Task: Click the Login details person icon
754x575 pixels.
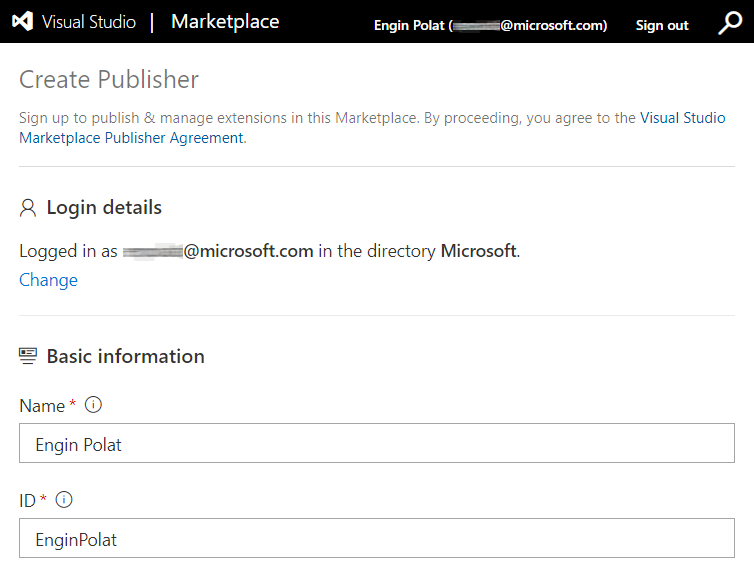Action: click(28, 208)
